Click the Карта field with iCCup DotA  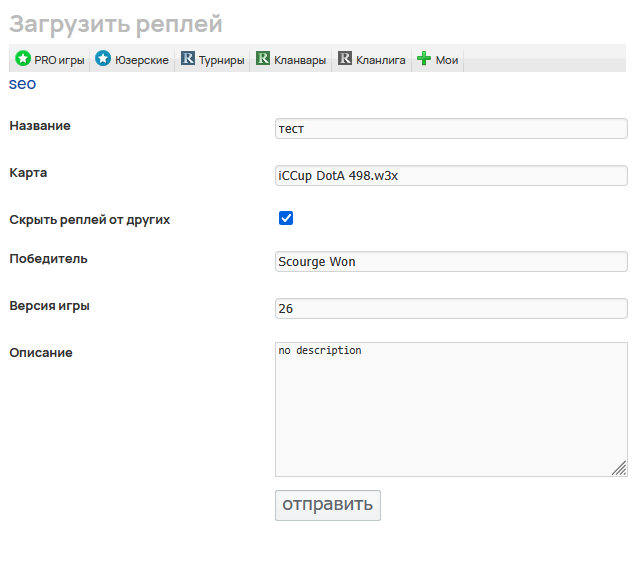point(451,175)
